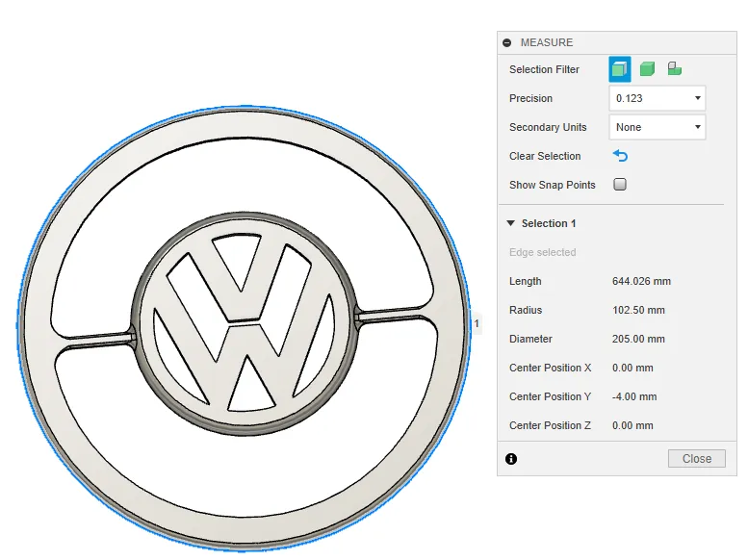Click the Clear Selection undo arrow

tap(620, 156)
